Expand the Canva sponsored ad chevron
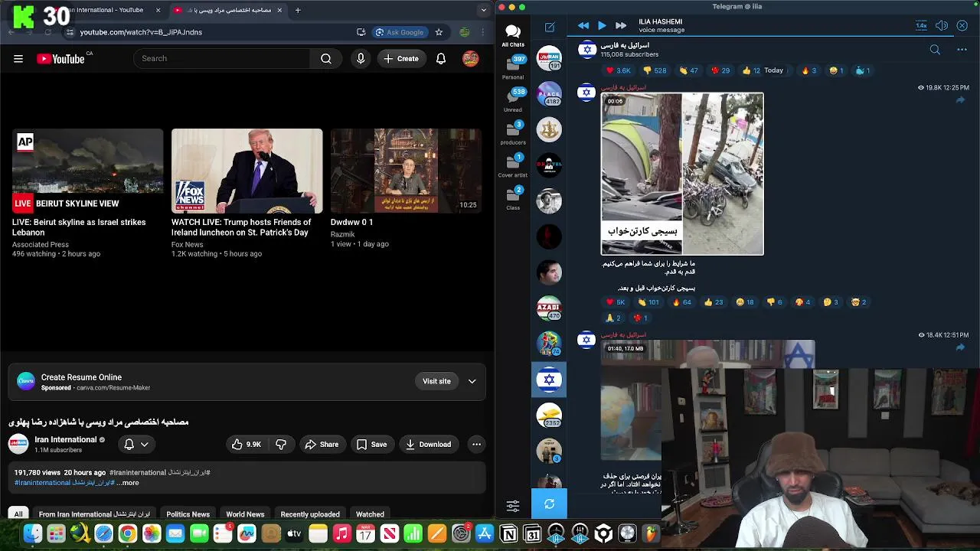This screenshot has height=551, width=980. 472,381
